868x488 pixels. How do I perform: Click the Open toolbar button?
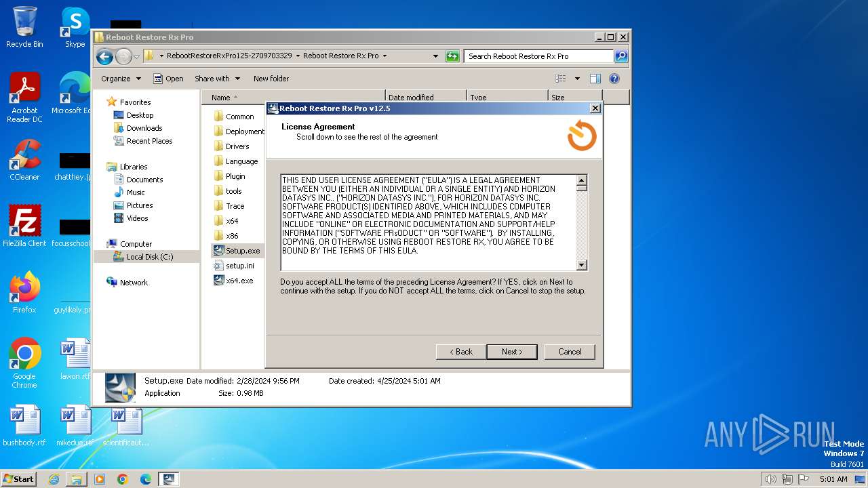point(168,79)
